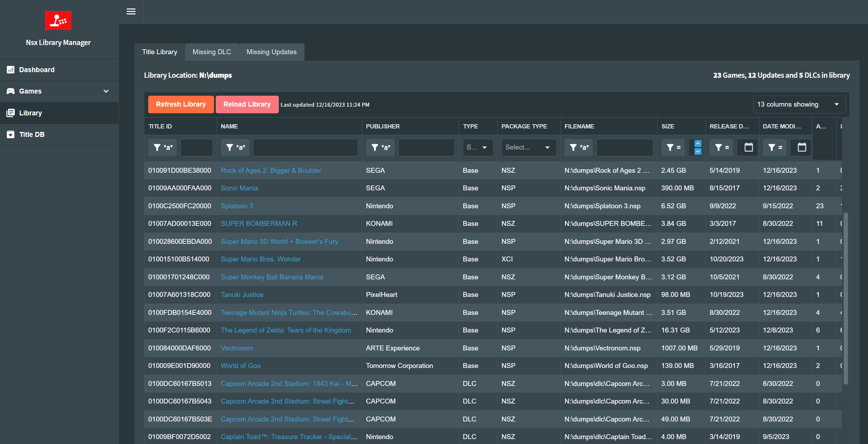Click the Nsx Library Manager logo icon

58,20
